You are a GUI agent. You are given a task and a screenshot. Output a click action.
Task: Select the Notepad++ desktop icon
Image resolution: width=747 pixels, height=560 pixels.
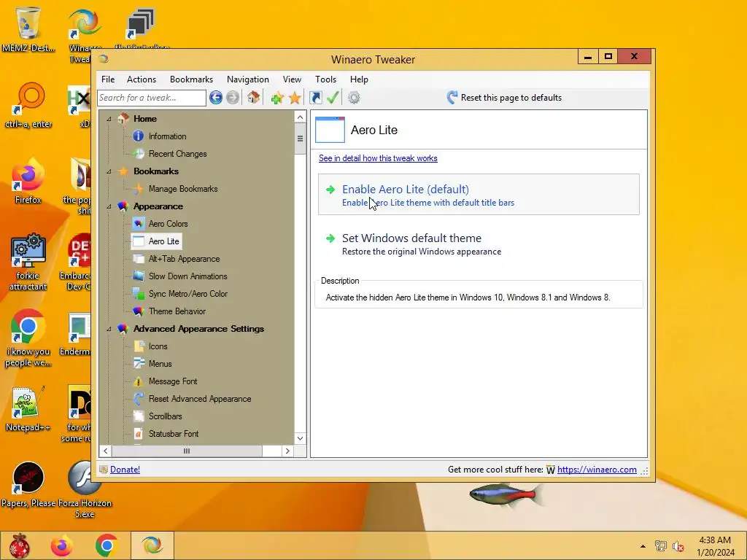28,408
